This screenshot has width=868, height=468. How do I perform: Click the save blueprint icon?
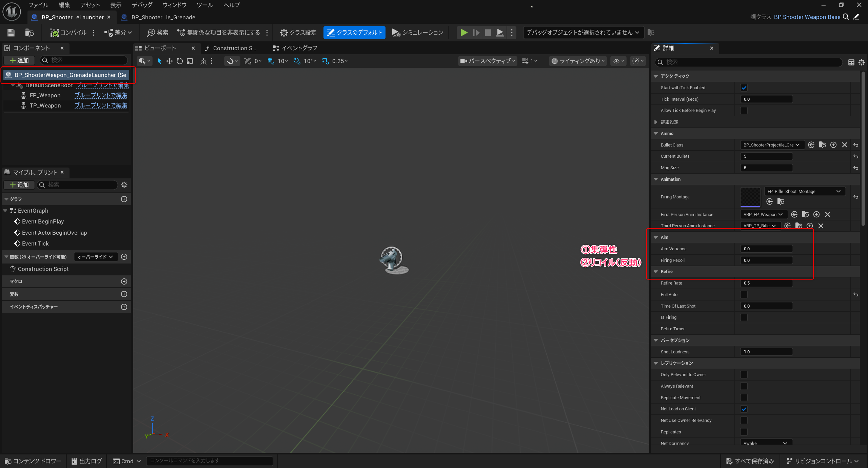11,33
